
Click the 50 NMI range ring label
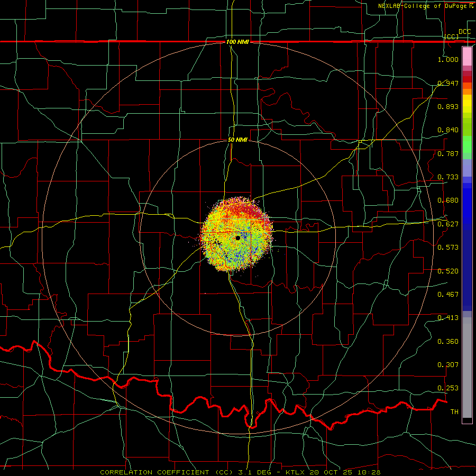point(237,140)
